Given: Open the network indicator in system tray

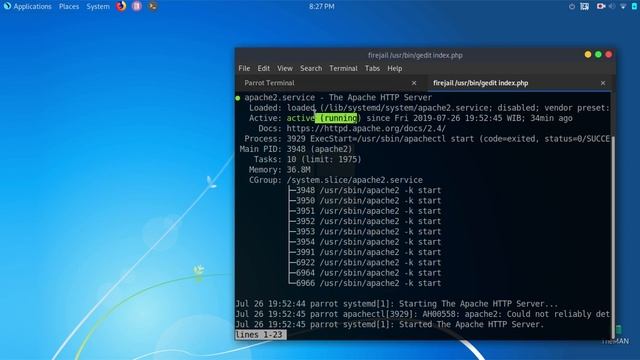Looking at the screenshot, I should point(623,6).
